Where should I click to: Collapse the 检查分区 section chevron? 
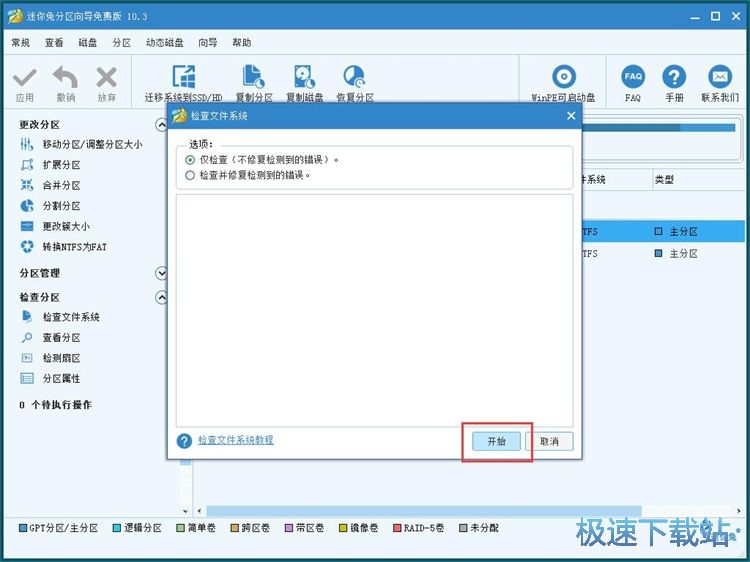click(162, 298)
